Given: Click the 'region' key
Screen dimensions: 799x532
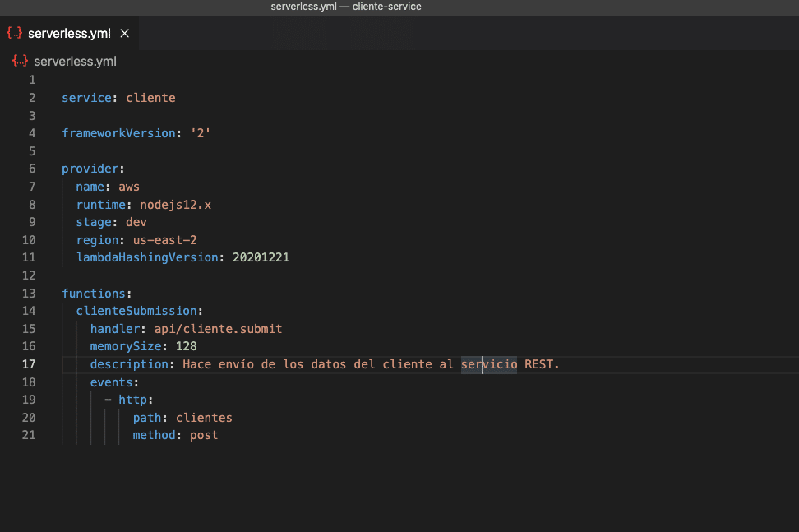Looking at the screenshot, I should pyautogui.click(x=97, y=240).
